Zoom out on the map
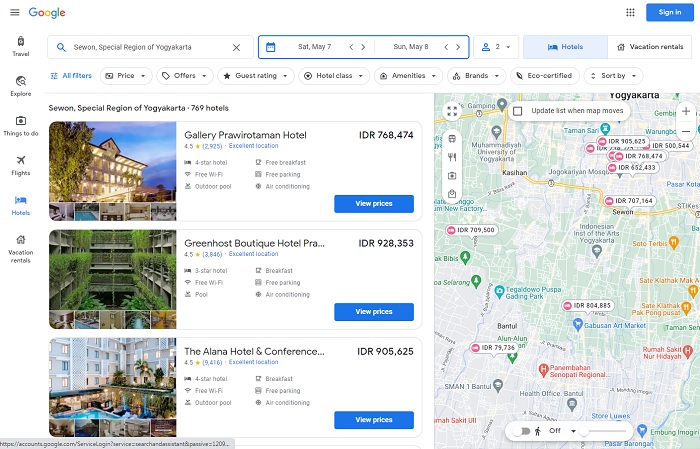Image resolution: width=700 pixels, height=449 pixels. click(x=686, y=131)
